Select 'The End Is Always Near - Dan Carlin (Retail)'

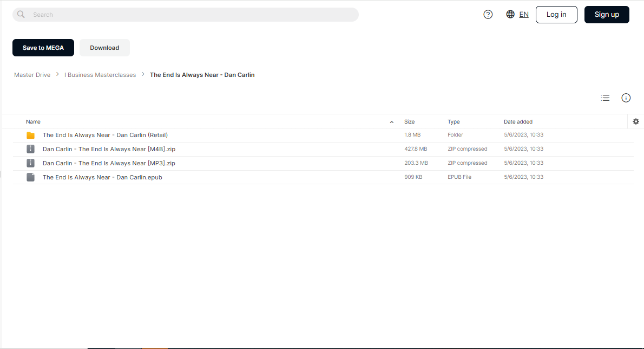tap(105, 135)
